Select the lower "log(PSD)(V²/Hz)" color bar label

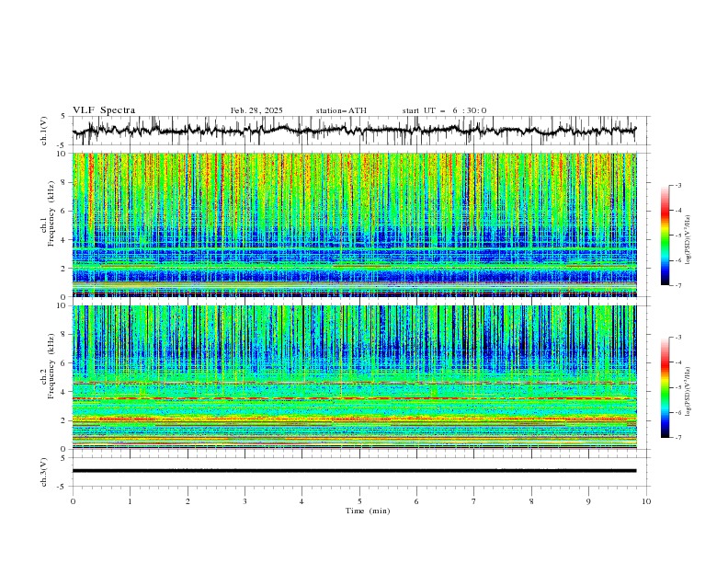point(688,391)
